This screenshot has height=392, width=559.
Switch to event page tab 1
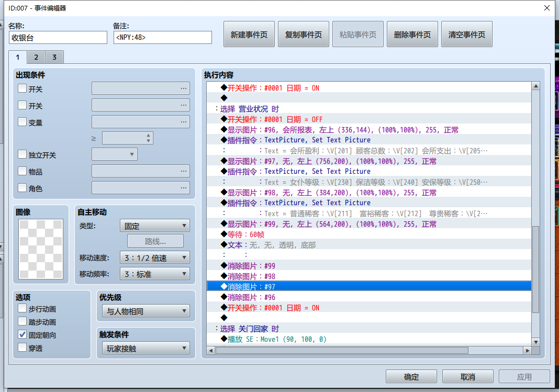18,57
